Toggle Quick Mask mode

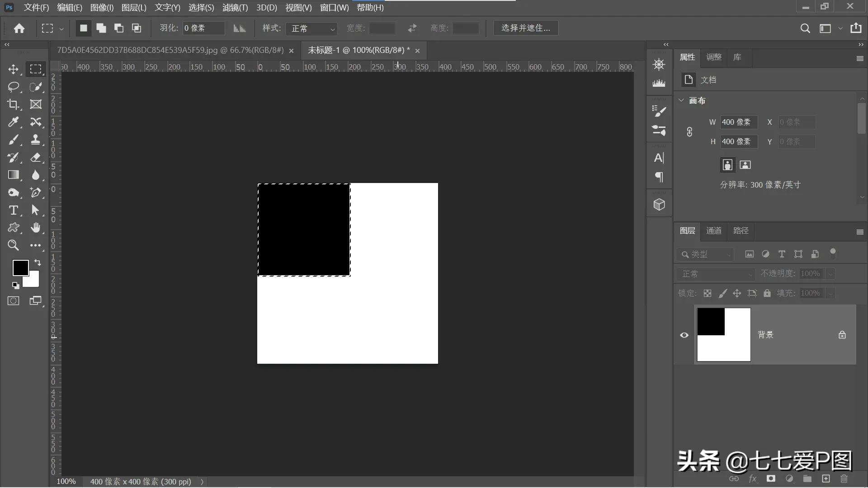click(x=13, y=301)
